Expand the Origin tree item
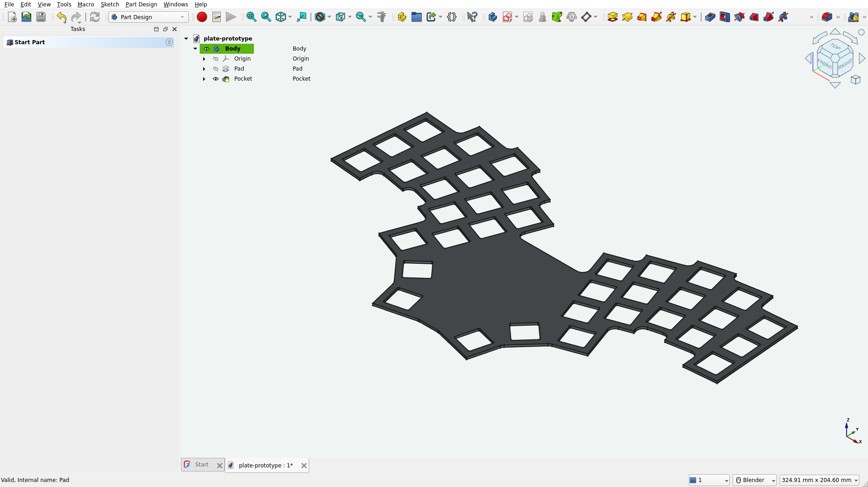Screen dimensions: 868x487 [204, 59]
